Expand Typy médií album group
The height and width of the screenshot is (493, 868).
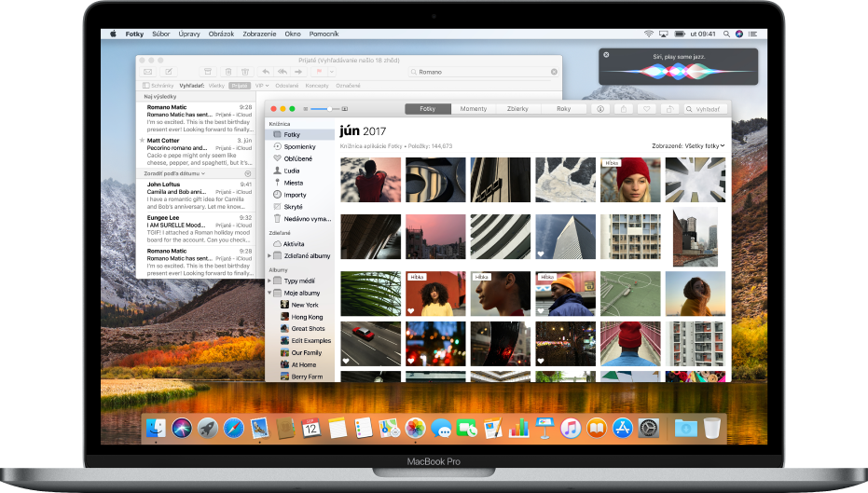pyautogui.click(x=269, y=281)
